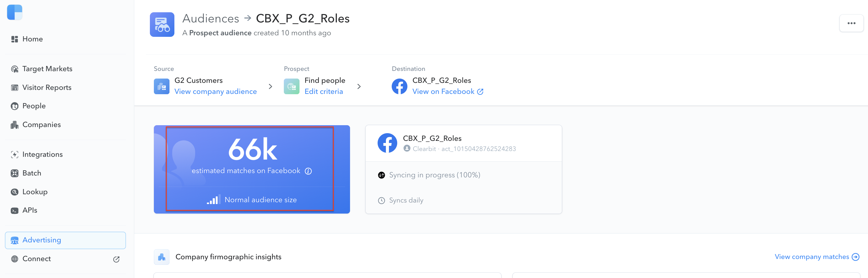Image resolution: width=868 pixels, height=278 pixels.
Task: Click the Audiences binoculars header icon
Action: [162, 25]
